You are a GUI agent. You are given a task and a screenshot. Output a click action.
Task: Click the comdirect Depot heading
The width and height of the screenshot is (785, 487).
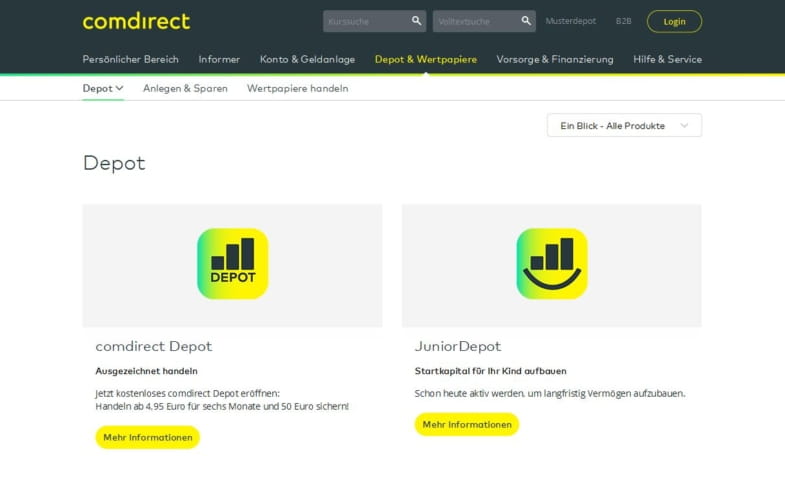154,346
